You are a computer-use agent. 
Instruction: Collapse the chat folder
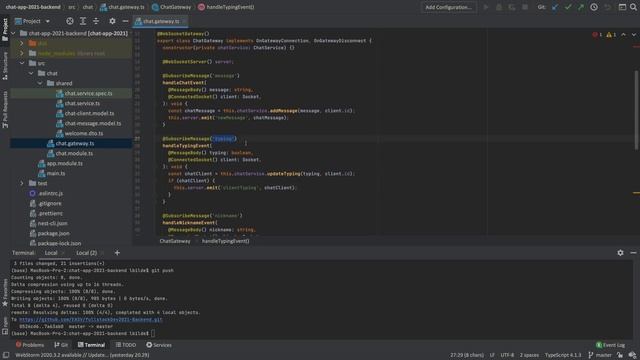pos(31,73)
